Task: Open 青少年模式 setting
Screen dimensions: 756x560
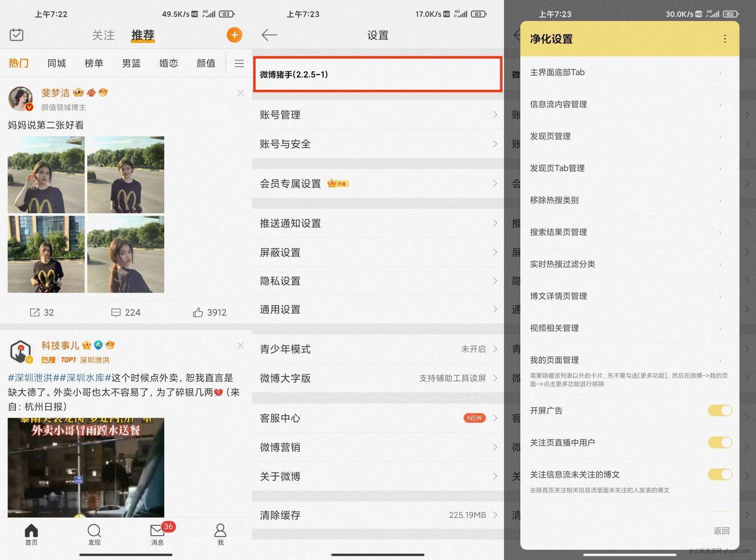Action: pos(378,349)
